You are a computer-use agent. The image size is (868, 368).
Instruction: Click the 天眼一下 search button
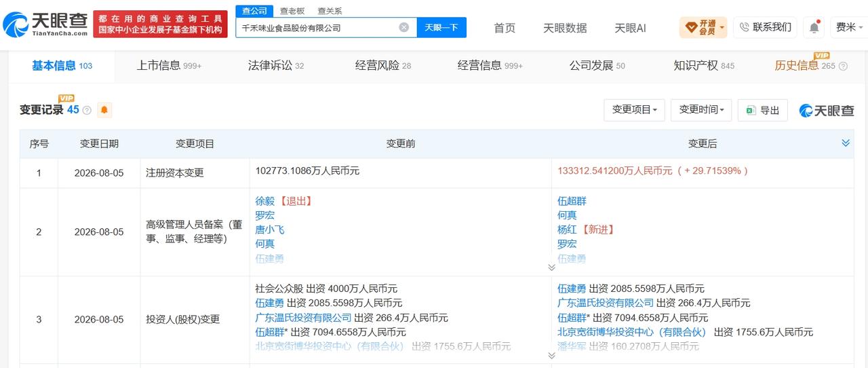point(441,28)
